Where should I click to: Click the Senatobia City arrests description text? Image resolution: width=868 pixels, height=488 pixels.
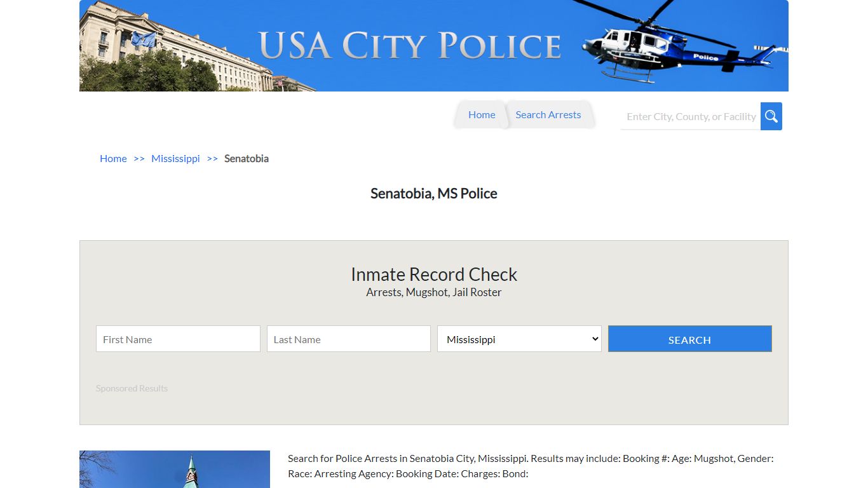point(531,466)
